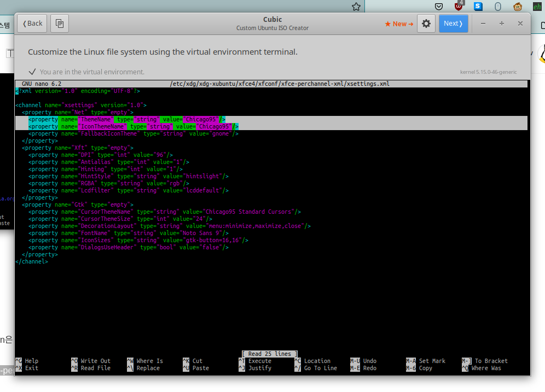Click the channel name="xsettings" line

click(x=81, y=105)
